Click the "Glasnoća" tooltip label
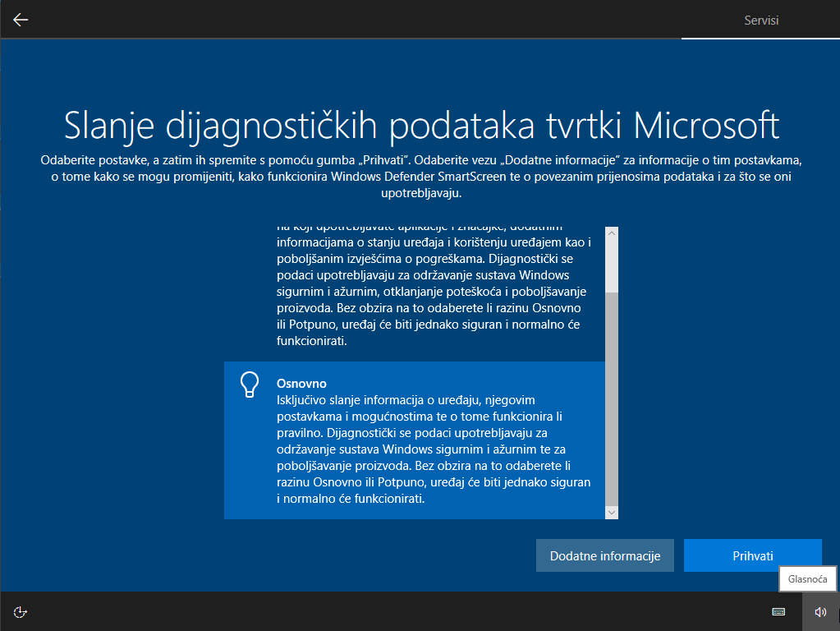 [807, 579]
